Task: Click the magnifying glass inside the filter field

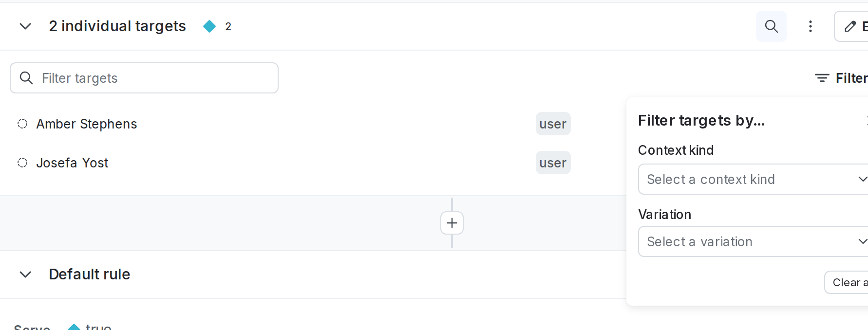Action: pyautogui.click(x=27, y=77)
